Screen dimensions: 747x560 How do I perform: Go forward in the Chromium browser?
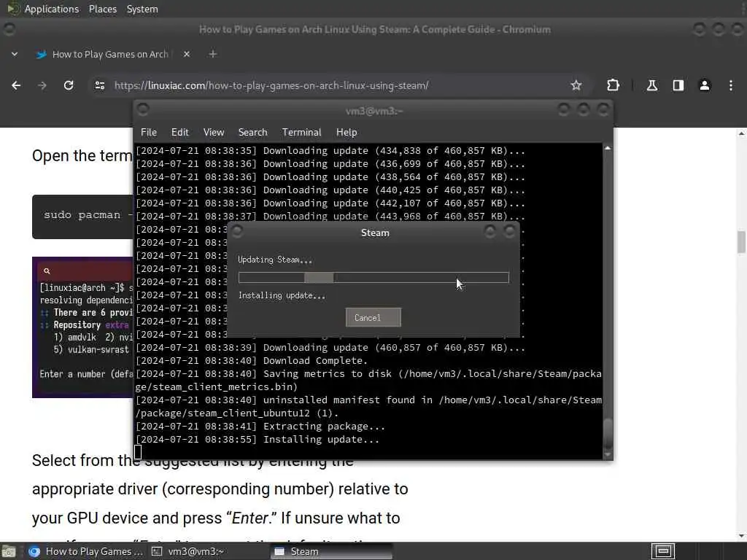pyautogui.click(x=42, y=85)
